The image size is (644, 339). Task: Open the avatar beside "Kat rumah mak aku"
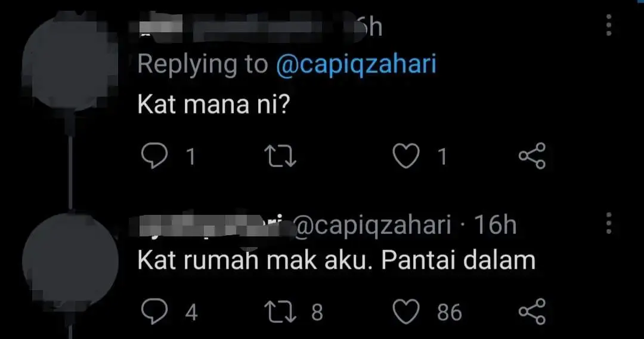[70, 261]
